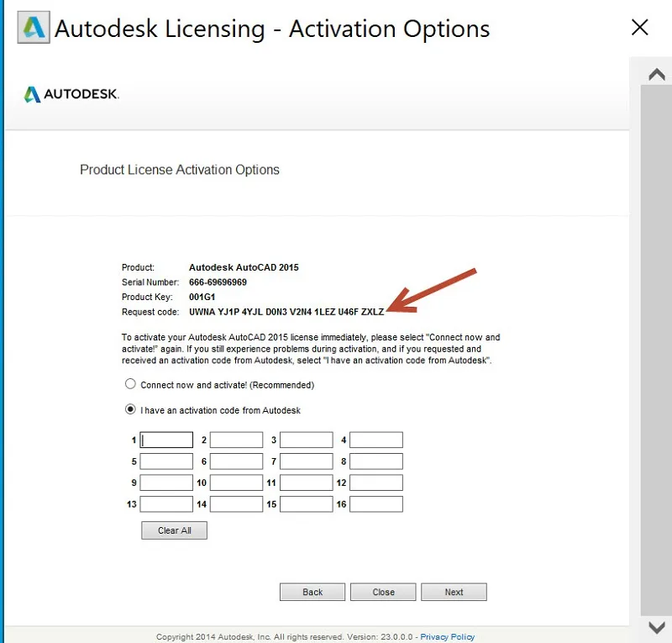Click the Autodesk logo in the title bar
672x643 pixels.
pos(34,28)
